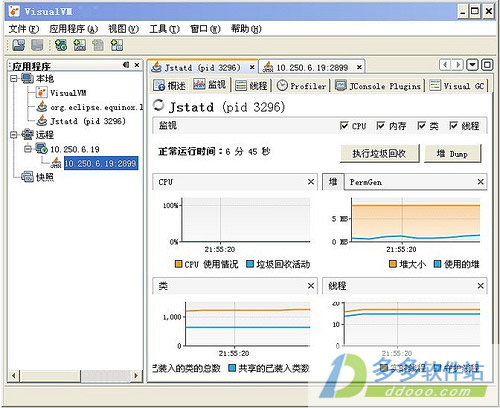
Task: Click the first toolbar icon (load snapshot)
Action: 19,45
